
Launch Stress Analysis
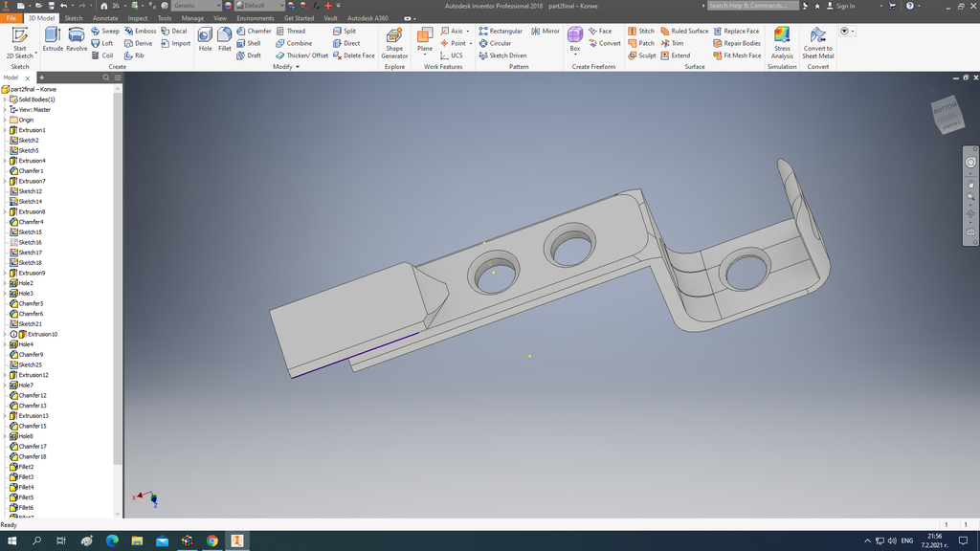coord(782,43)
